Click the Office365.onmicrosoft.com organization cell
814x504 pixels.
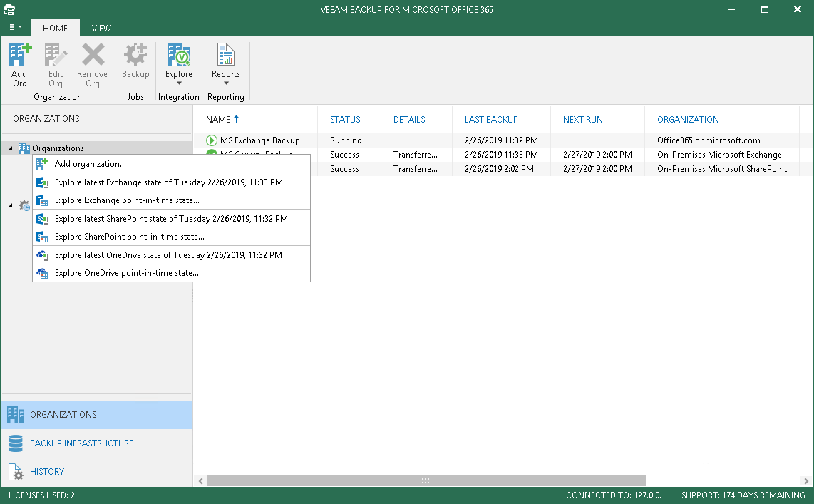point(709,140)
